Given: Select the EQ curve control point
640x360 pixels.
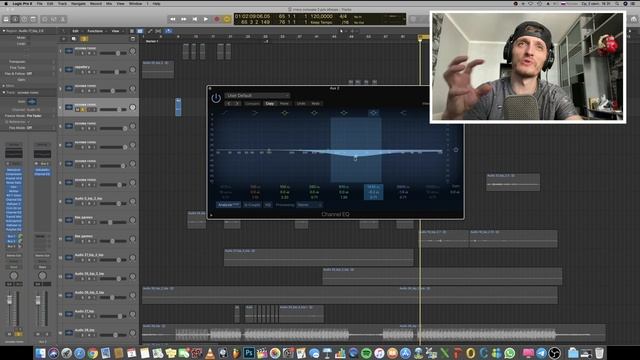Looking at the screenshot, I should 355,158.
